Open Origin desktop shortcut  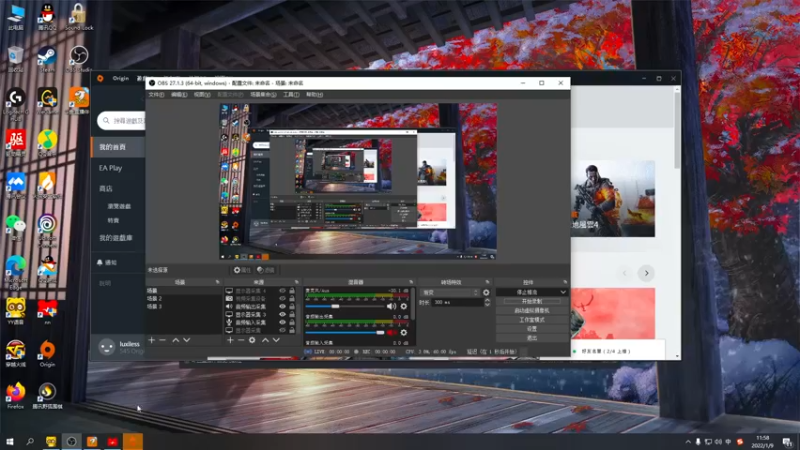click(x=47, y=353)
